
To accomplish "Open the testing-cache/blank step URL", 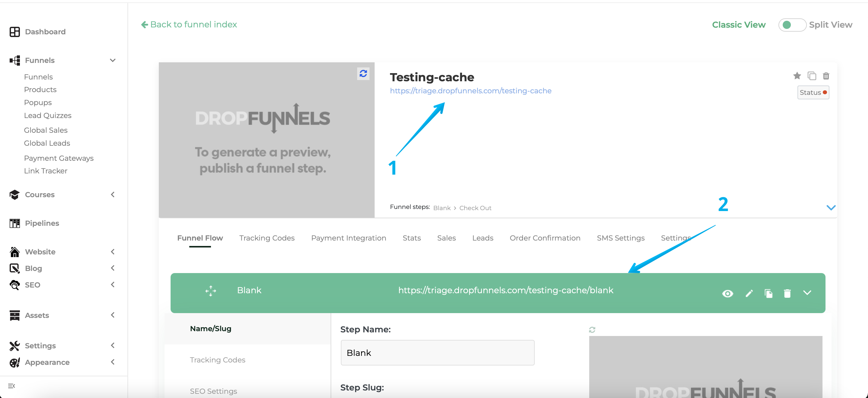I will point(505,290).
